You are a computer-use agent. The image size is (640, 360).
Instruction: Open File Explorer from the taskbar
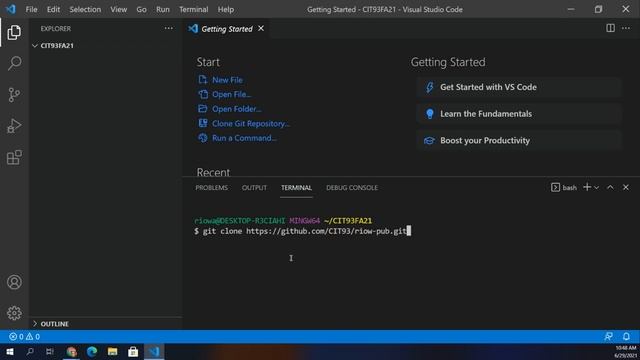(x=113, y=351)
